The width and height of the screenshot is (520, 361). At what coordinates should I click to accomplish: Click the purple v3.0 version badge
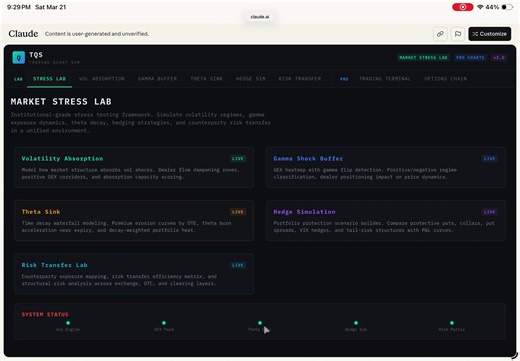[x=499, y=58]
